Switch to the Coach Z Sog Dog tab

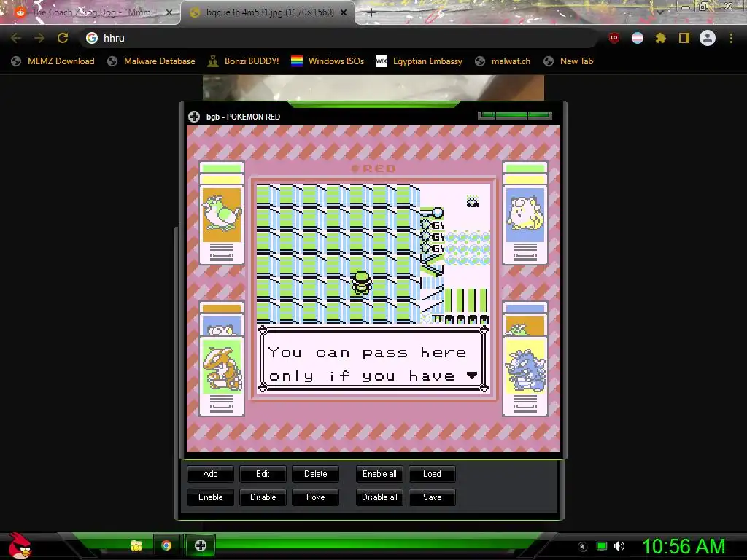[90, 12]
